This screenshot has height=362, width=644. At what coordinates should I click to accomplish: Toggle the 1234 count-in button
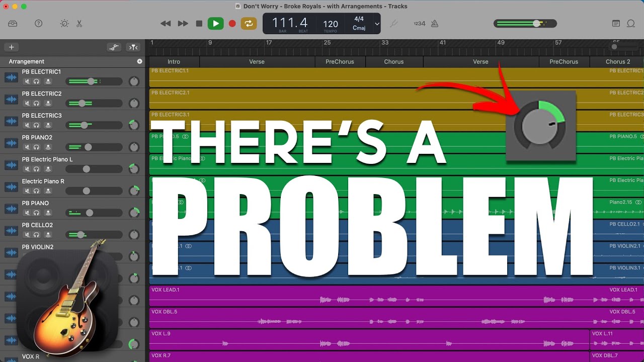pos(419,24)
